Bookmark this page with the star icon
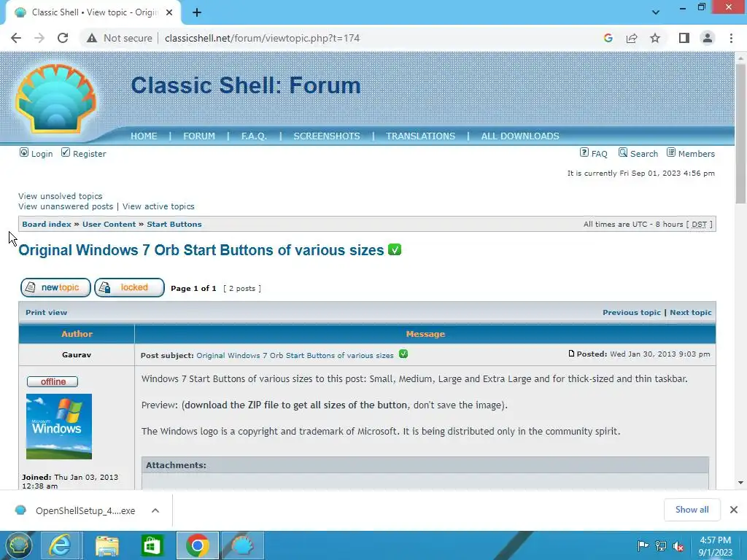 coord(655,38)
